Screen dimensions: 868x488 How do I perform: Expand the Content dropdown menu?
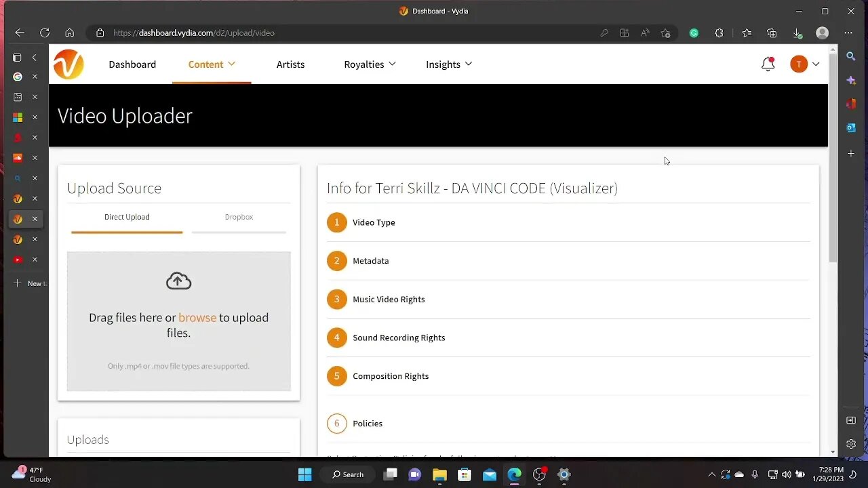point(212,64)
